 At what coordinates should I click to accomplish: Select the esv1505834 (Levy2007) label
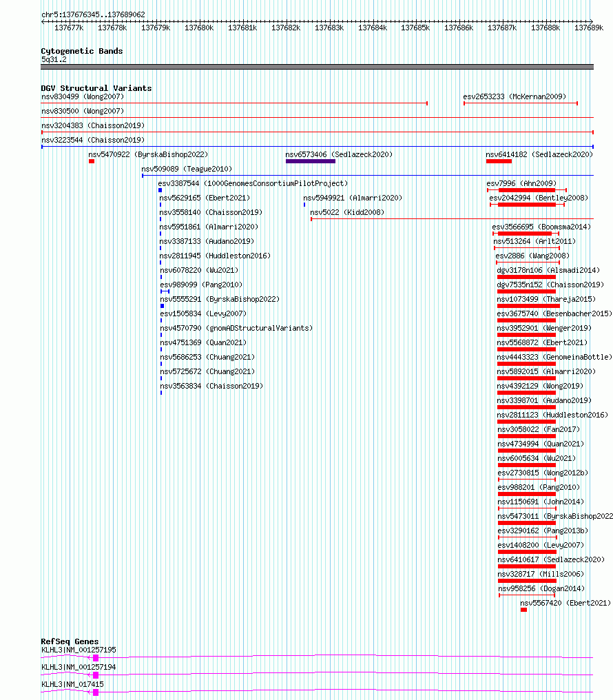click(x=203, y=313)
